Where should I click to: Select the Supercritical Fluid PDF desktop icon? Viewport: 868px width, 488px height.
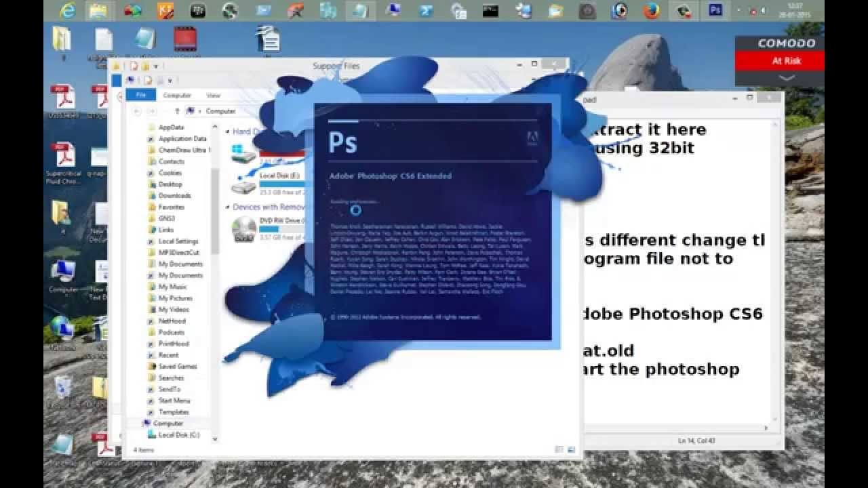[x=64, y=164]
